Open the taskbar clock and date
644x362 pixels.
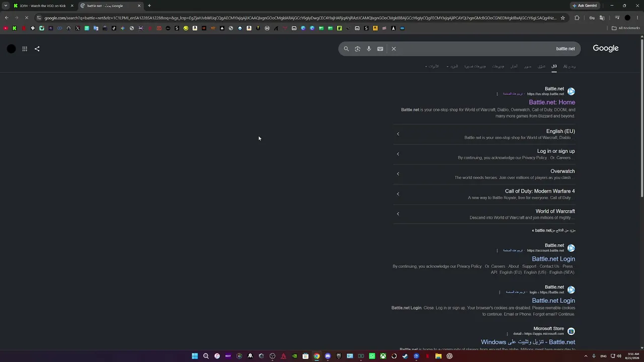tap(633, 356)
